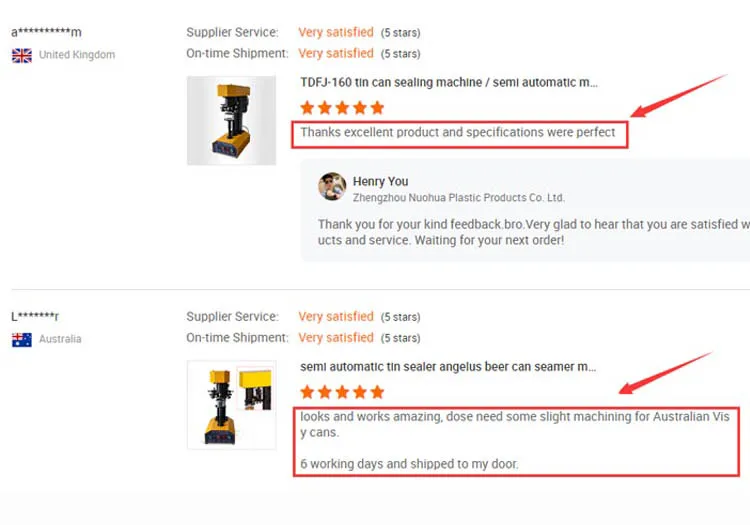
Task: Click the red arrow pointing at the second review
Action: coord(665,373)
